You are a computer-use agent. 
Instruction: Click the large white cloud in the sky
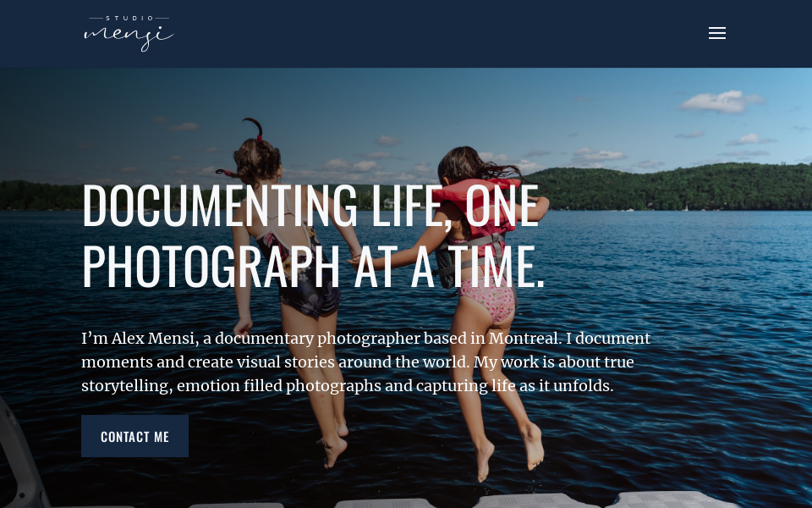[x=721, y=102]
